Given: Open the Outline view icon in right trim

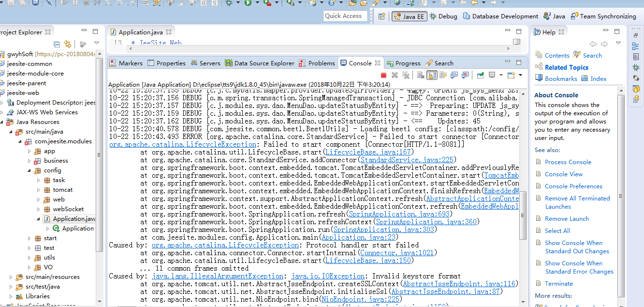Looking at the screenshot, I should pyautogui.click(x=636, y=46).
